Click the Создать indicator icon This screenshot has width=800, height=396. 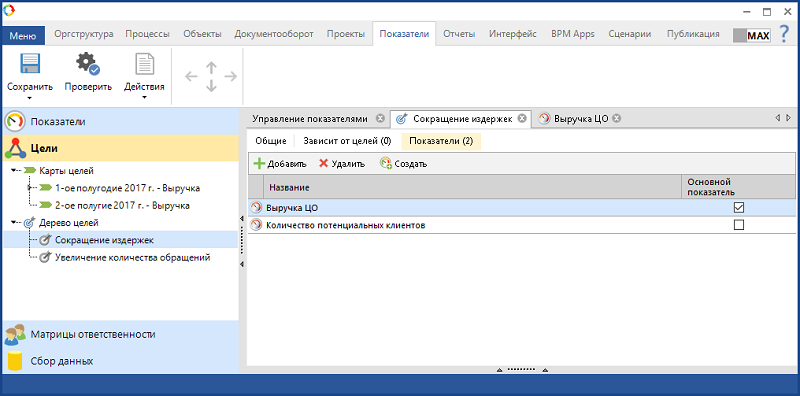pyautogui.click(x=386, y=164)
